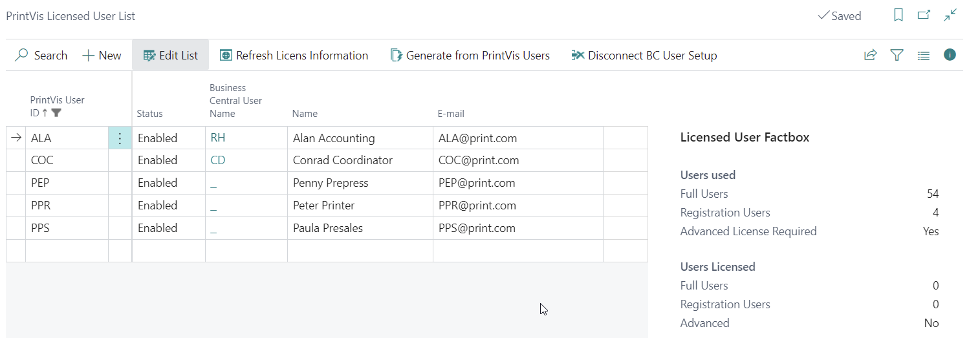Click Enabled status in PPS row

click(x=169, y=228)
